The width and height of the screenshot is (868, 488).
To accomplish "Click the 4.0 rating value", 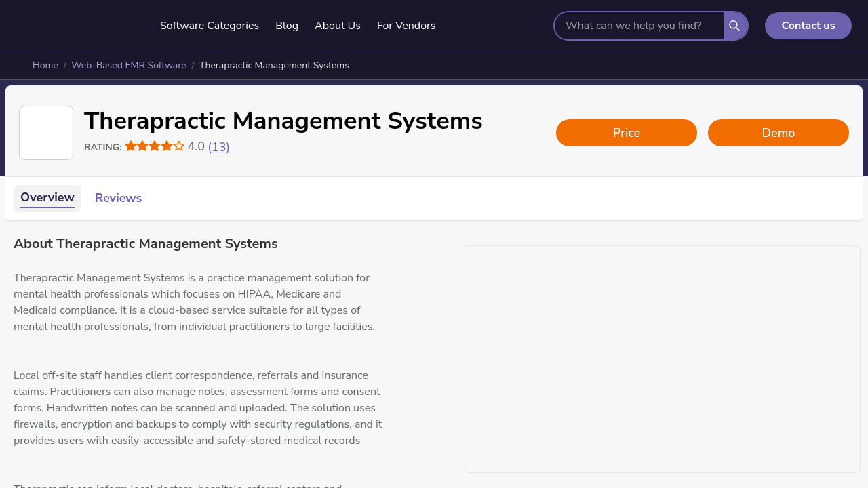I will coord(196,146).
